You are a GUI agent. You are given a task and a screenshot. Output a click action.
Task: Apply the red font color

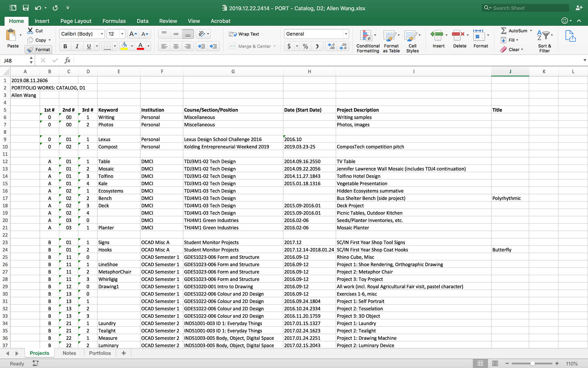(x=141, y=46)
